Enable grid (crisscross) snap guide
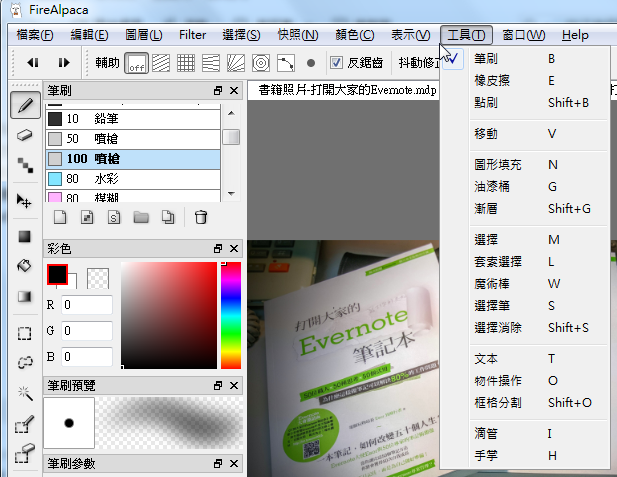This screenshot has width=617, height=477. [186, 63]
